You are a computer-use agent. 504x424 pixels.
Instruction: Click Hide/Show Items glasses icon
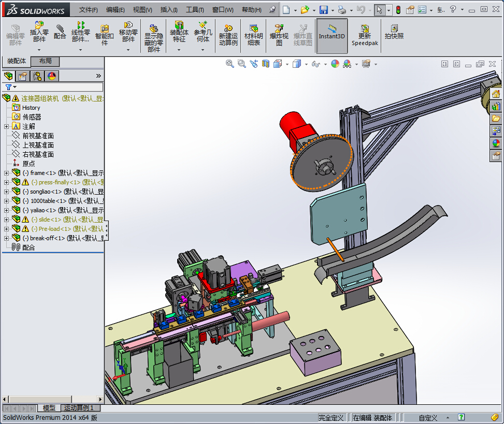316,64
